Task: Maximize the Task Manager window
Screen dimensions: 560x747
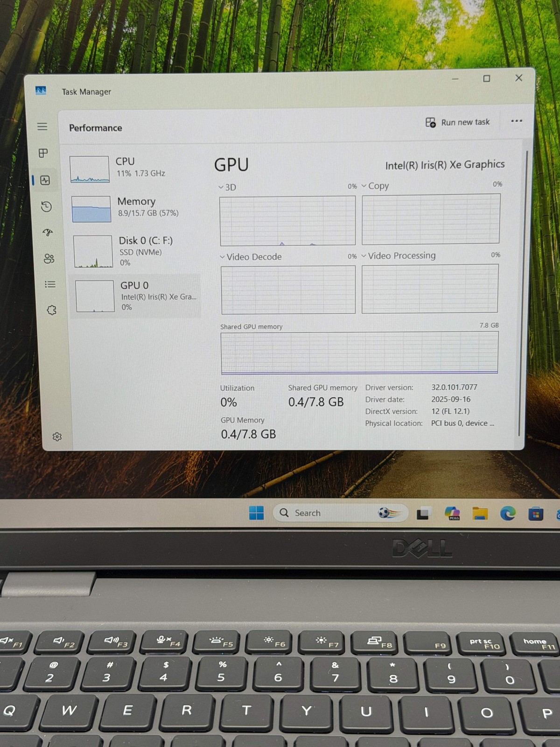Action: pos(486,78)
